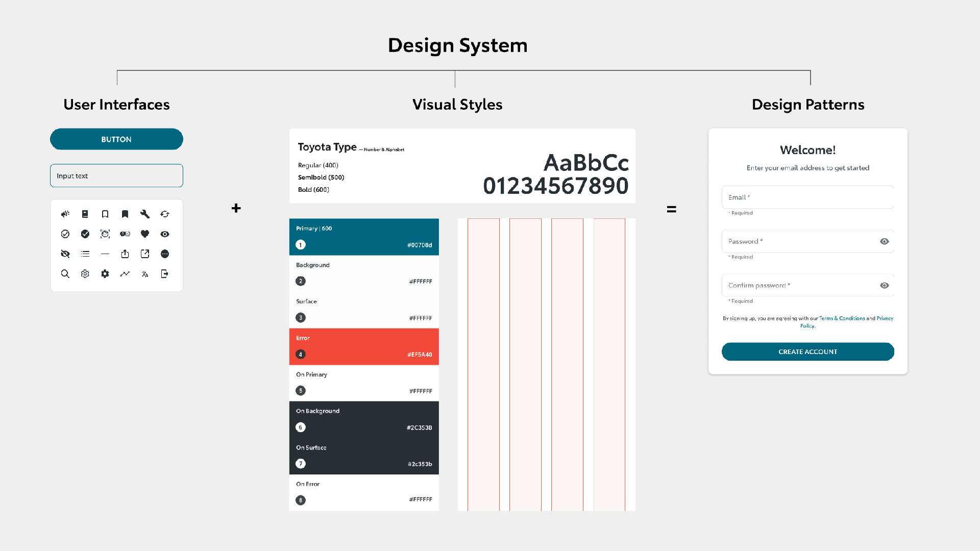This screenshot has width=980, height=551.
Task: Click the analytics/trend line icon
Action: [x=125, y=274]
